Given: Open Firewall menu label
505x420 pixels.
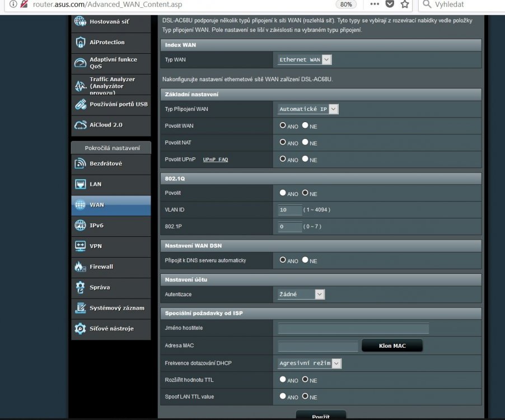Looking at the screenshot, I should click(x=101, y=267).
